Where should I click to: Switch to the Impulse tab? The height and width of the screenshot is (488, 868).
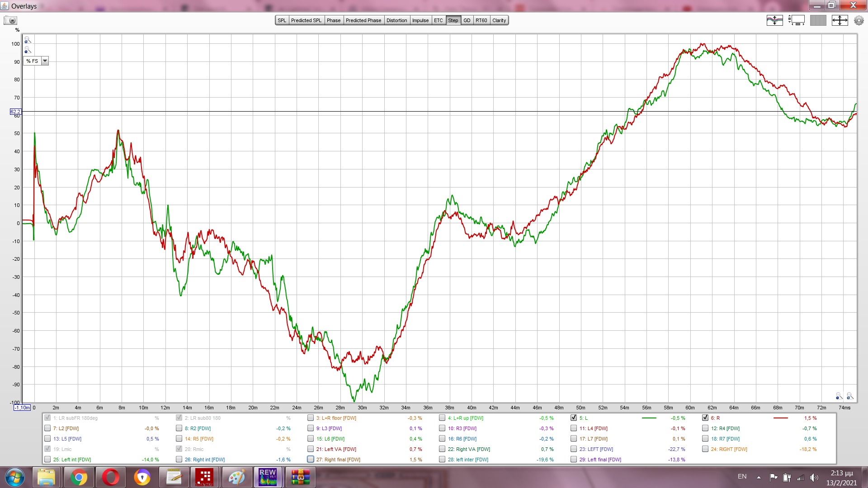[420, 20]
